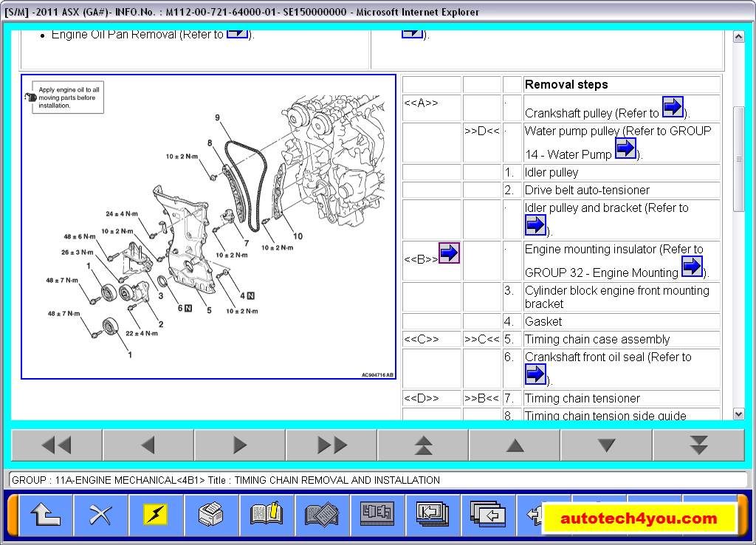Viewport: 756px width, 545px height.
Task: Click the closed book reference icon
Action: click(322, 515)
